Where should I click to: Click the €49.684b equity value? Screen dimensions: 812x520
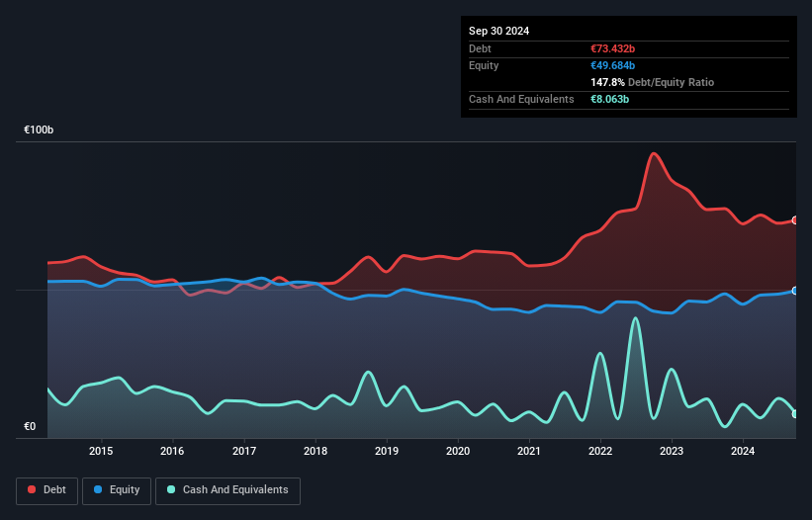(x=612, y=65)
